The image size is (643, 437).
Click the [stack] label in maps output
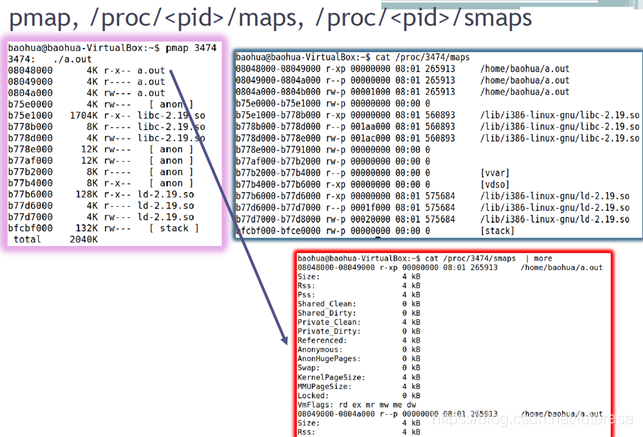(497, 231)
